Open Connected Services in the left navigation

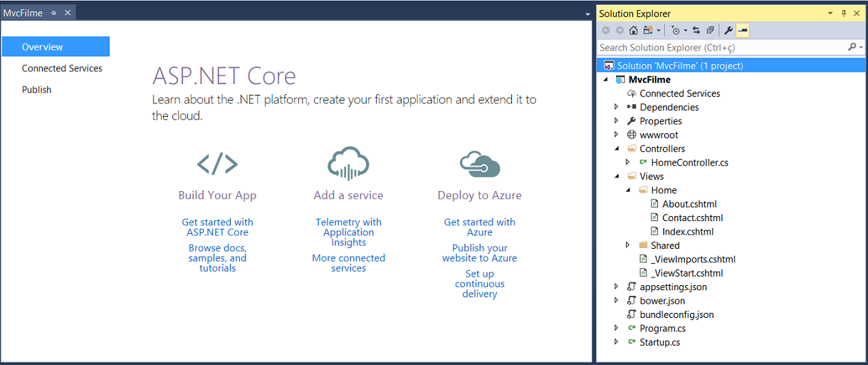[62, 68]
